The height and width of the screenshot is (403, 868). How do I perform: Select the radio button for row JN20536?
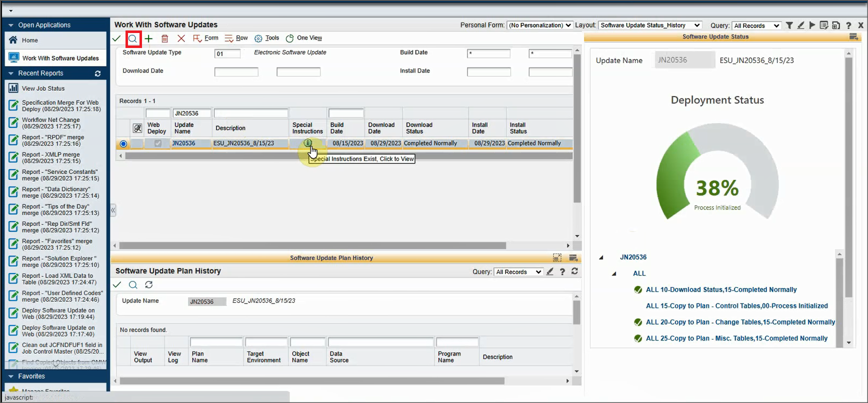pyautogui.click(x=123, y=144)
